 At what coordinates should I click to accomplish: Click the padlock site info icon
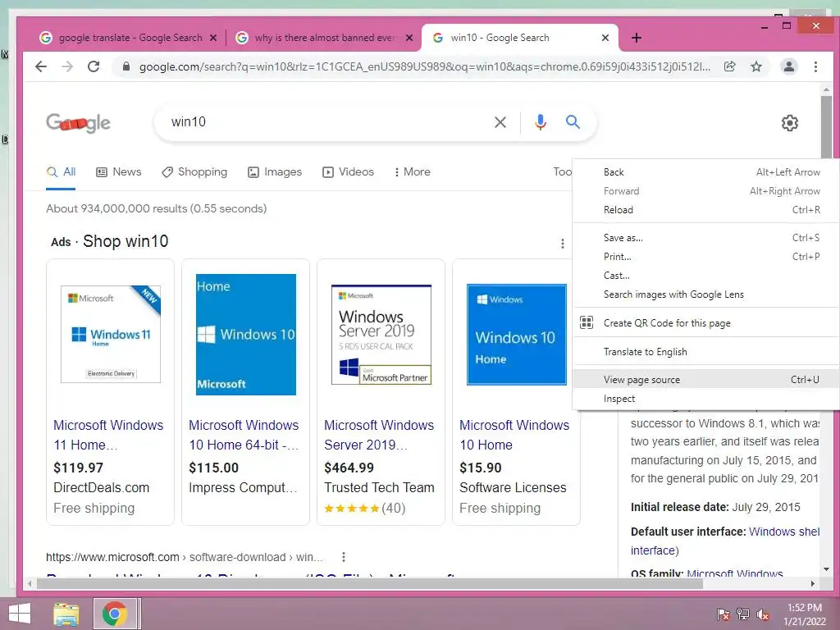(x=126, y=66)
